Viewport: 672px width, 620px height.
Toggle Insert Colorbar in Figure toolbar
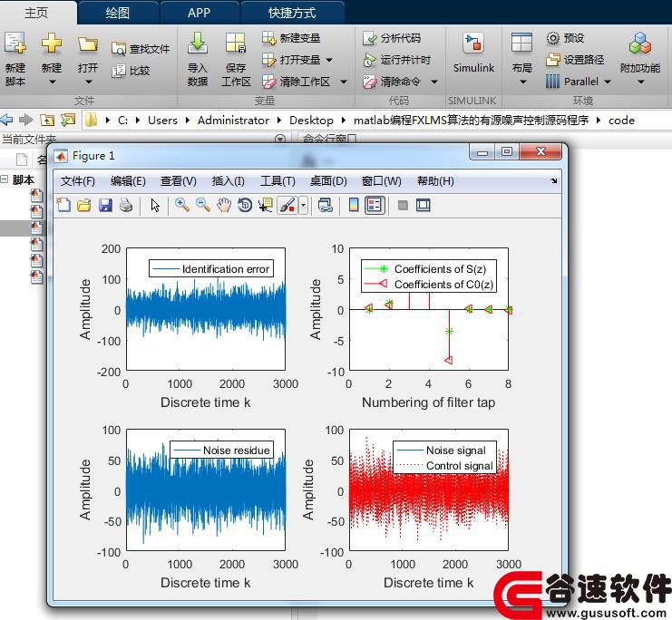(x=354, y=205)
